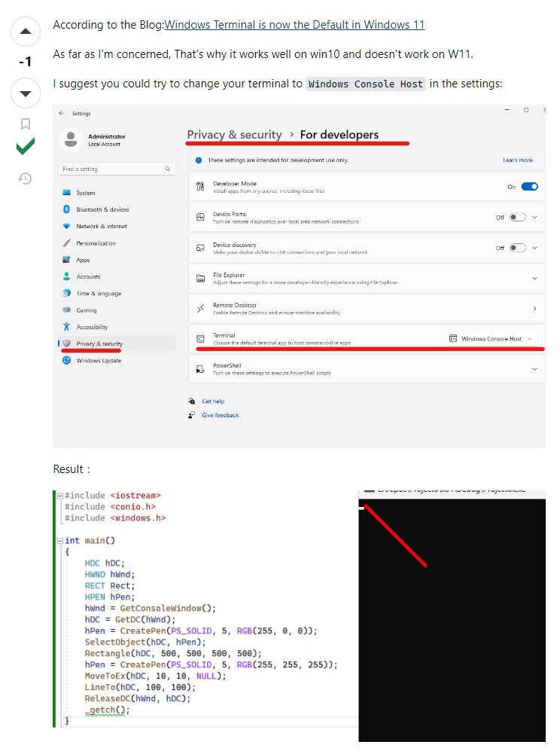
Task: Show the answer activity history icon
Action: tap(25, 179)
